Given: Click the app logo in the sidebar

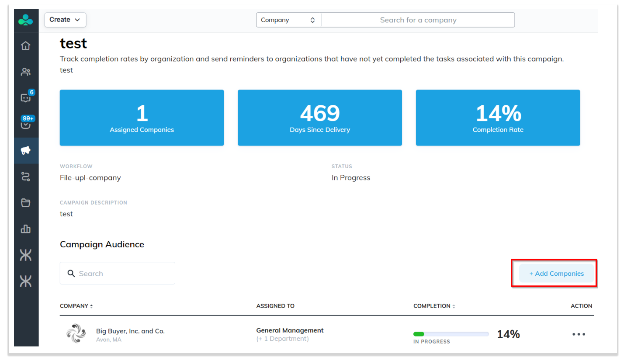Looking at the screenshot, I should [26, 20].
